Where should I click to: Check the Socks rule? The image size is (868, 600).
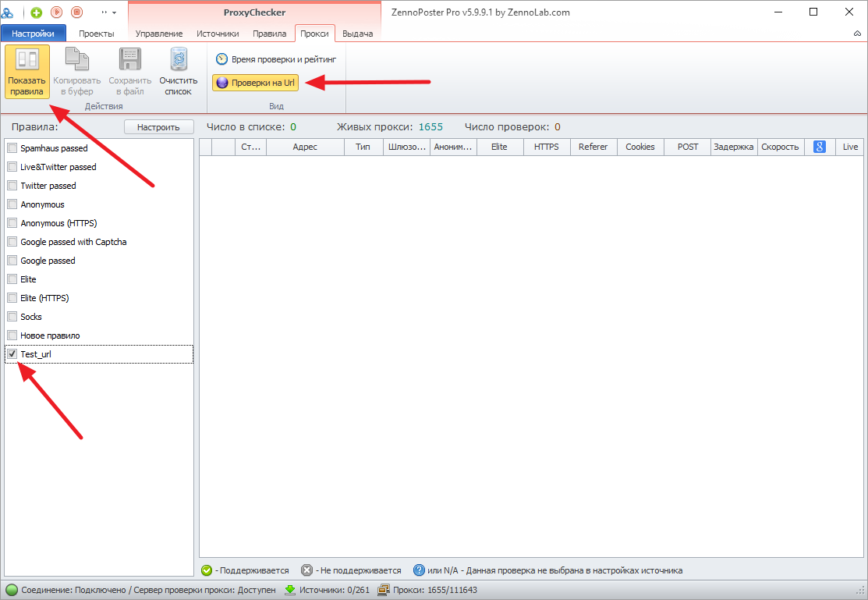coord(12,317)
